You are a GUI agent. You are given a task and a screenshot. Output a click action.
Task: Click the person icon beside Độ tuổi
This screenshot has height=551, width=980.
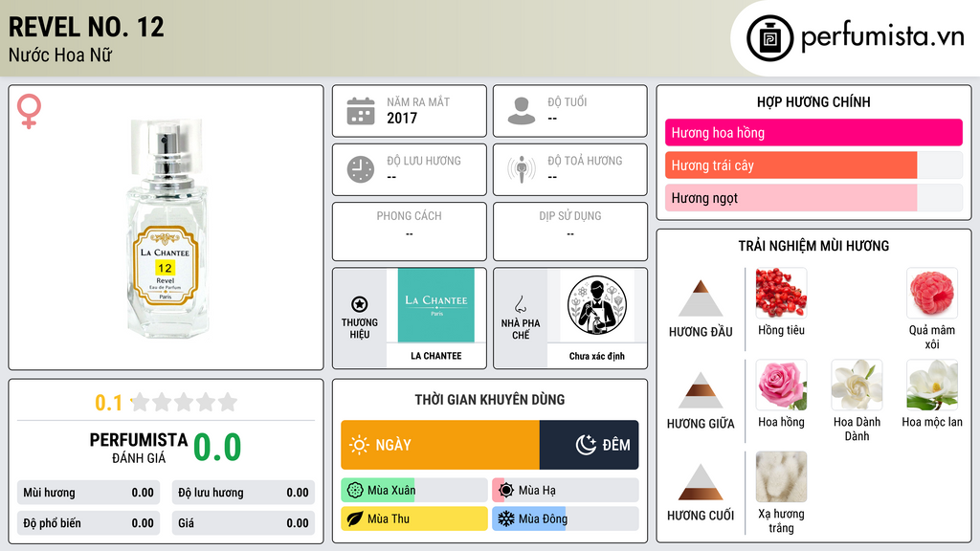(522, 111)
